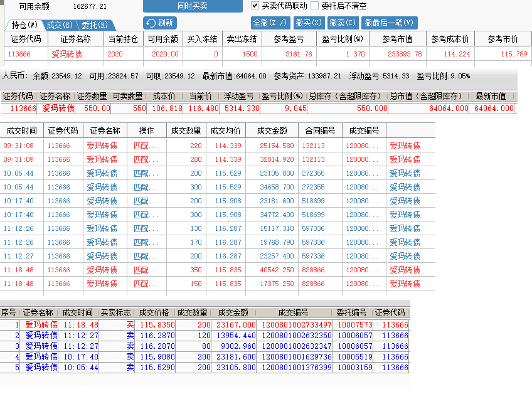Enable 委托后不清空 checkbox

[x=315, y=6]
